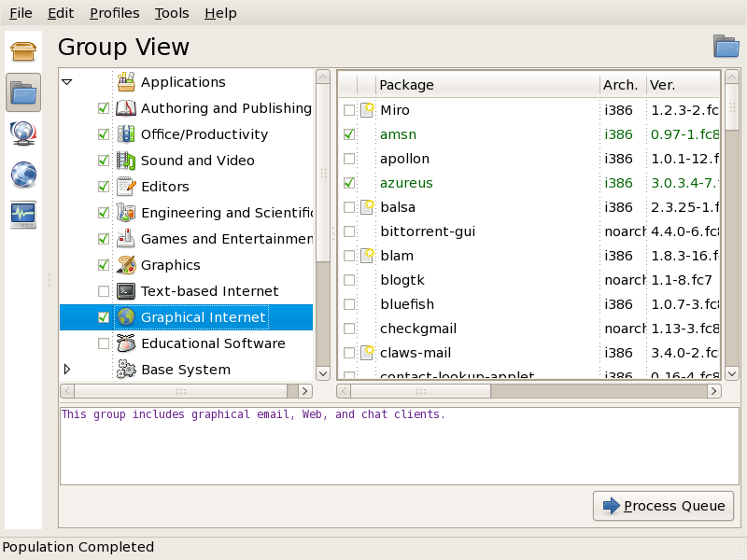Sort the list by the Package column header

486,85
